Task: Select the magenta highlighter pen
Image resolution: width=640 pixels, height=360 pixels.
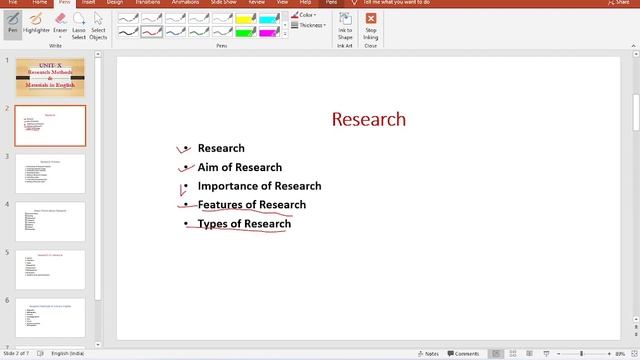Action: (x=269, y=32)
